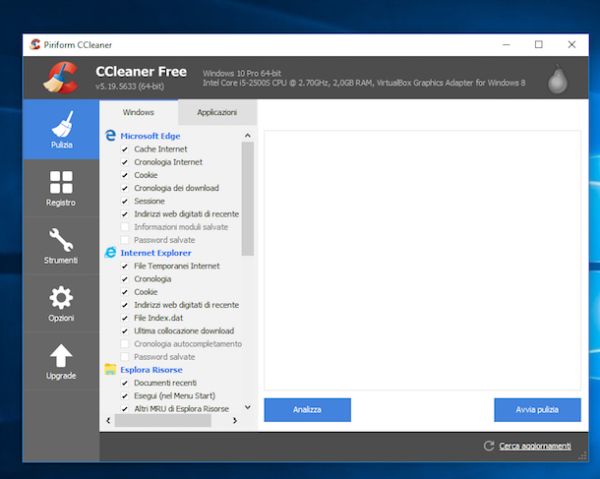Uncheck File Index.dat checkbox
600x479 pixels.
click(125, 318)
